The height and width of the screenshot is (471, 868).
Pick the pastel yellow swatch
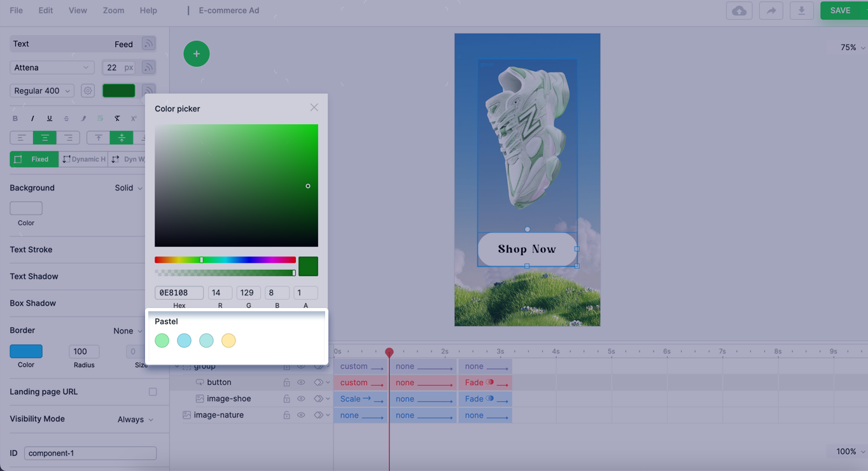[228, 341]
